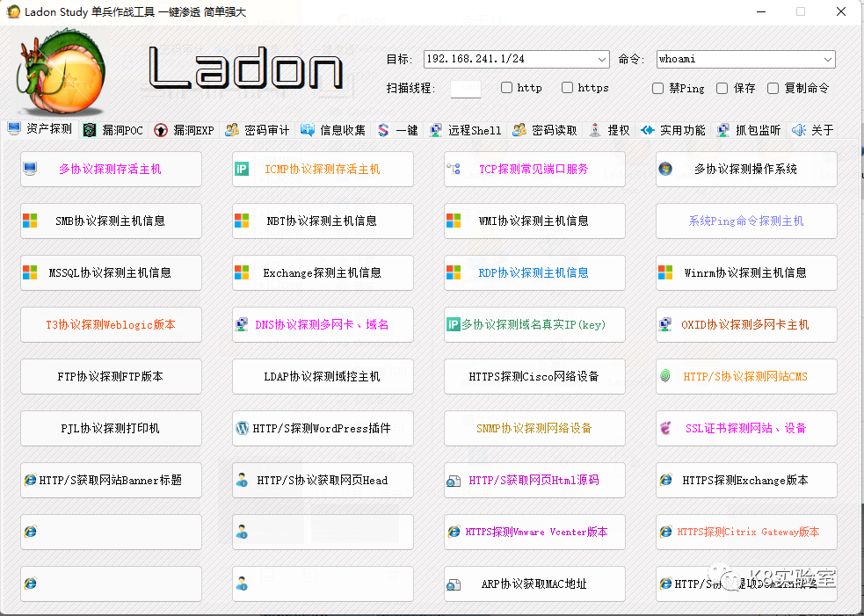The image size is (864, 616).
Task: Expand the 命令 command dropdown arrow
Action: [x=828, y=59]
